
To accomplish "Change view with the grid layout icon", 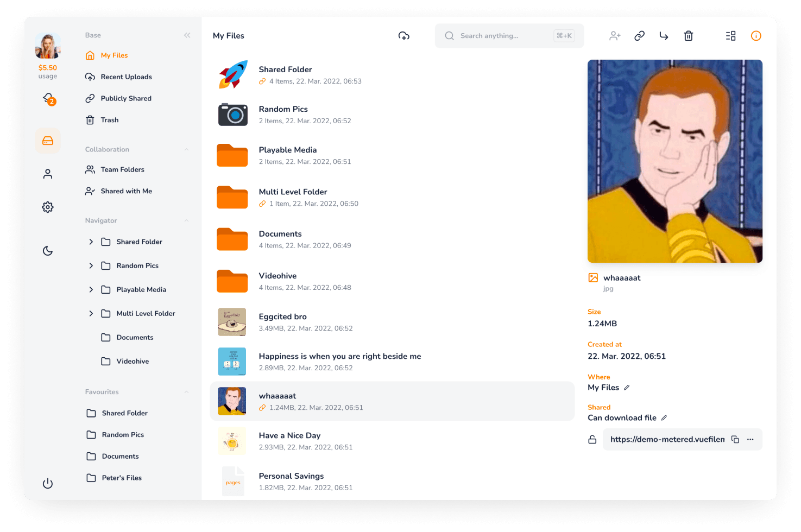I will pos(730,36).
